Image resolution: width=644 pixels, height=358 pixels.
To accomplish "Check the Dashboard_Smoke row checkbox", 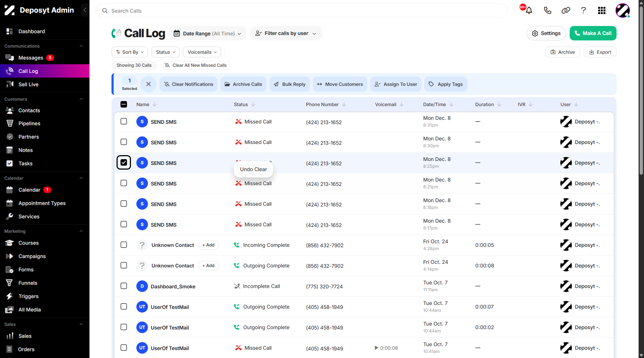I will [x=124, y=286].
